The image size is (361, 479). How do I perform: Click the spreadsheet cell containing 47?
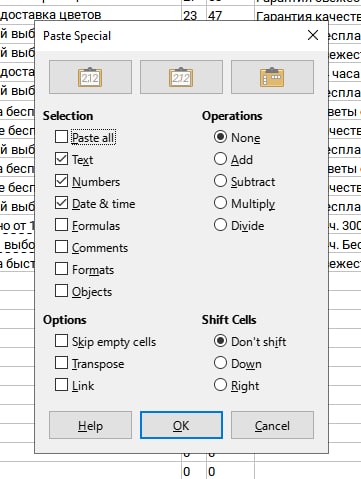click(x=230, y=15)
